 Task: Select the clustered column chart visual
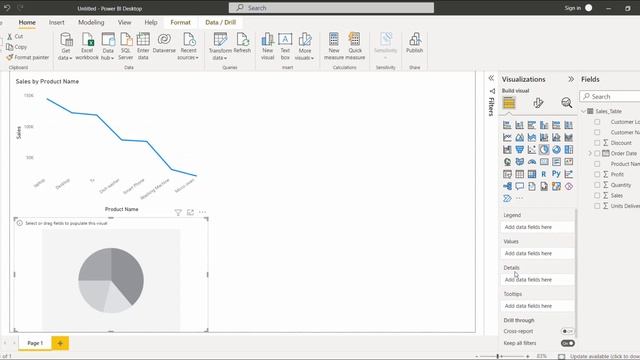tap(544, 125)
